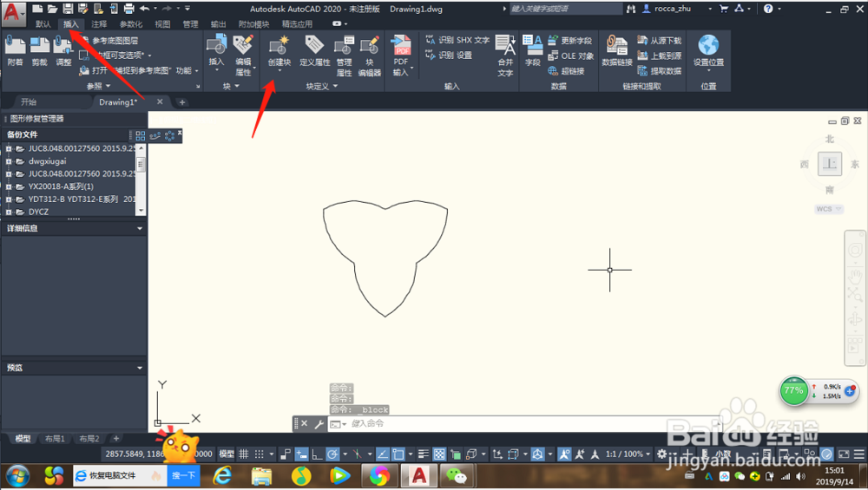The height and width of the screenshot is (490, 868).
Task: Toggle snap mode in status bar
Action: (x=259, y=454)
